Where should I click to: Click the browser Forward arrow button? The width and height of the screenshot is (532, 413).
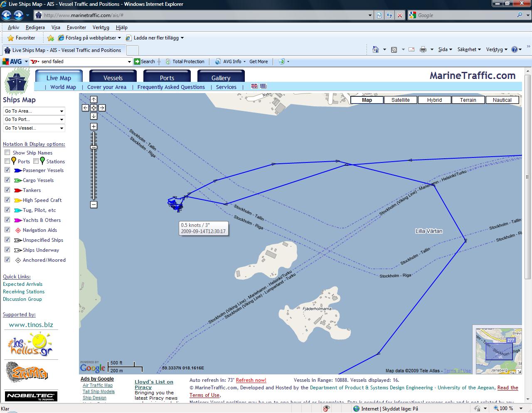[x=18, y=15]
